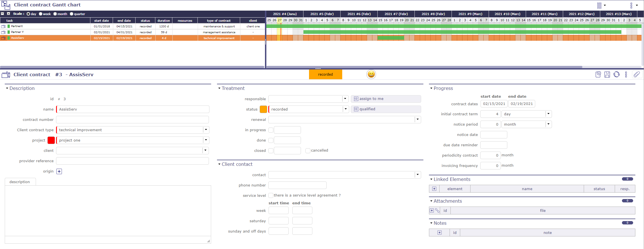Select the week scale radio button
The height and width of the screenshot is (249, 644).
(40, 14)
